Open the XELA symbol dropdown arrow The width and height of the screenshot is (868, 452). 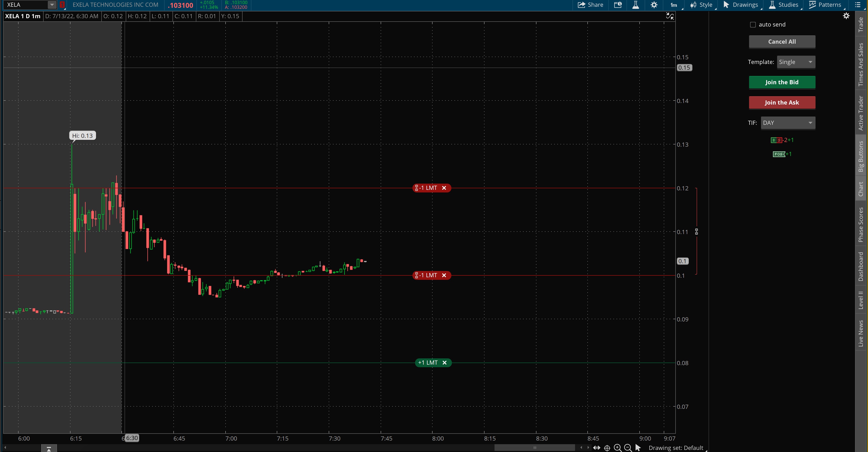(52, 5)
